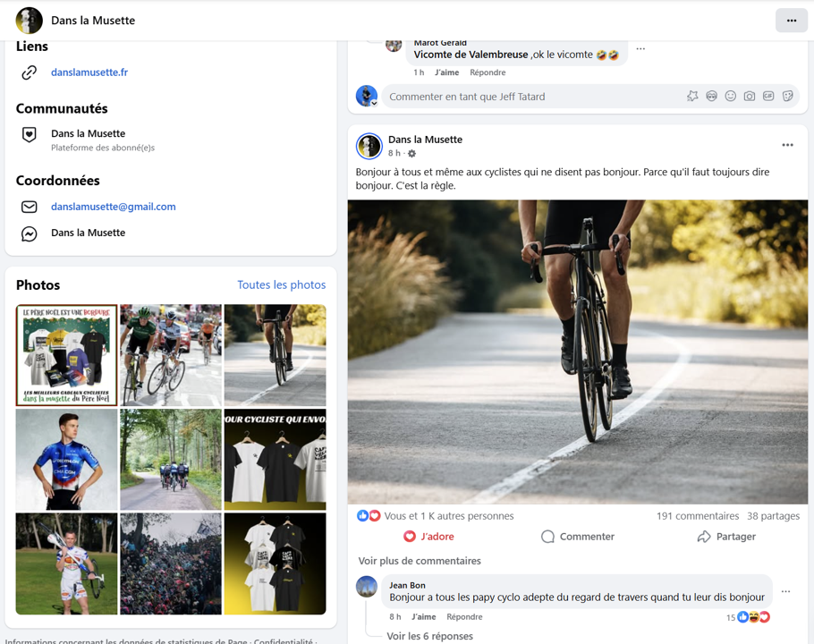Screen dimensions: 814x644
Task: Open page options menu in top header
Action: coord(791,21)
